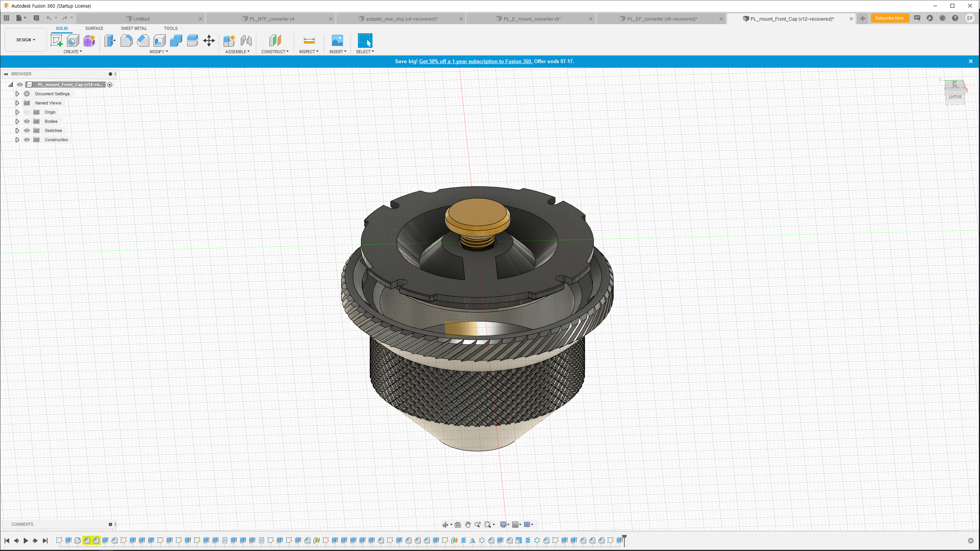Click the Create Sketch tool icon
This screenshot has height=551, width=980.
57,41
